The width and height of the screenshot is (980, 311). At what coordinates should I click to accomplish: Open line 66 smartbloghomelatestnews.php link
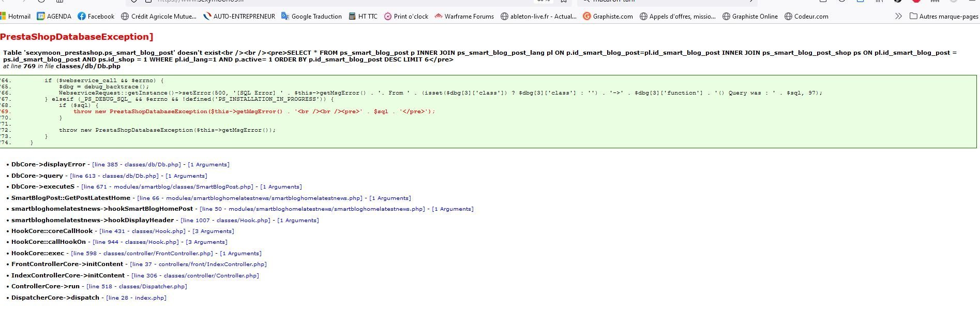tap(250, 198)
